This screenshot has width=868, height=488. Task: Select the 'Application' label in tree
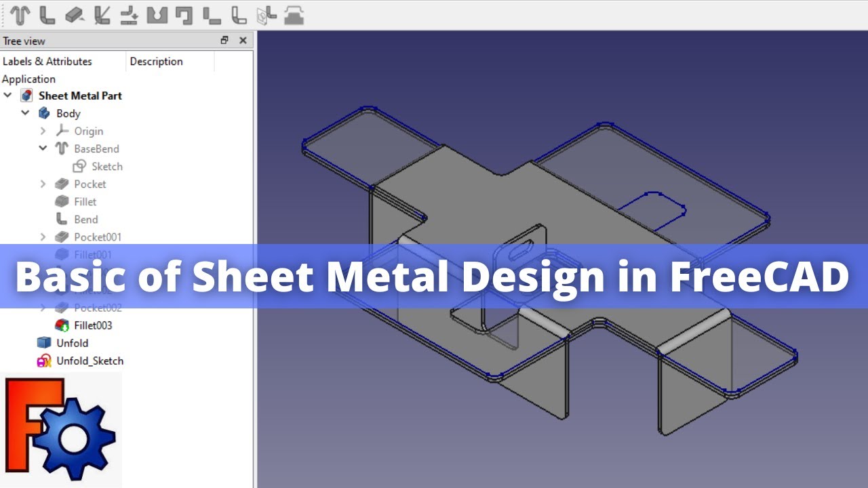(x=28, y=79)
